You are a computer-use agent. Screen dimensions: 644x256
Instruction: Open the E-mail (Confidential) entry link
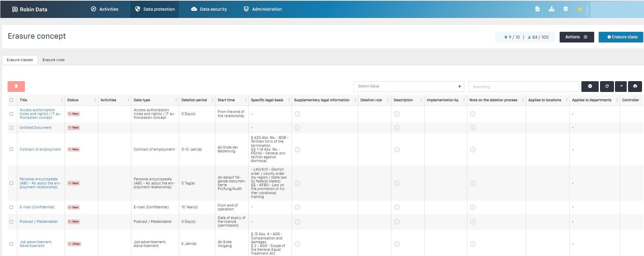click(x=37, y=207)
